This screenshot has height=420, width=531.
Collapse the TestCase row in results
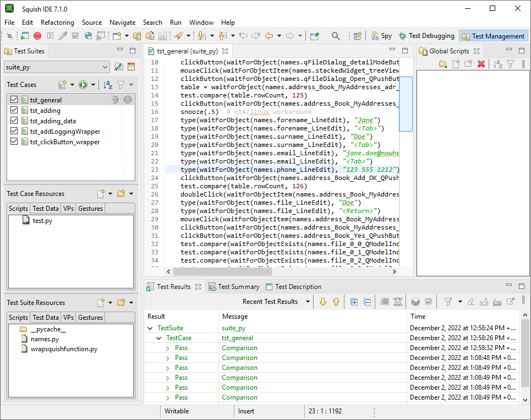point(160,338)
